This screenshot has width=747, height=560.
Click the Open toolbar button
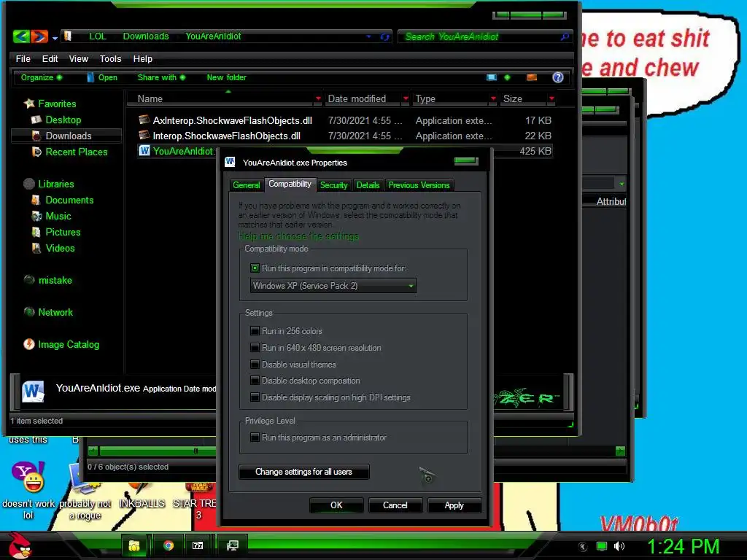click(x=102, y=77)
